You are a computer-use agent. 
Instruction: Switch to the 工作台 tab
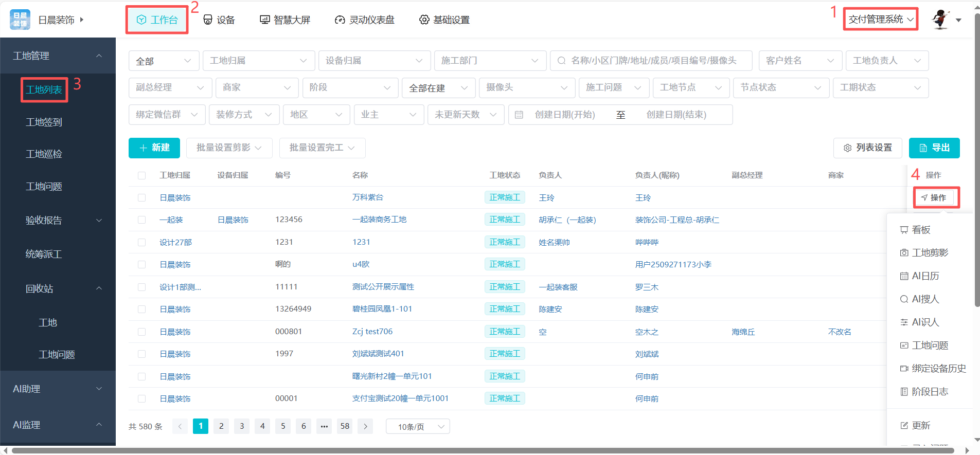(157, 20)
